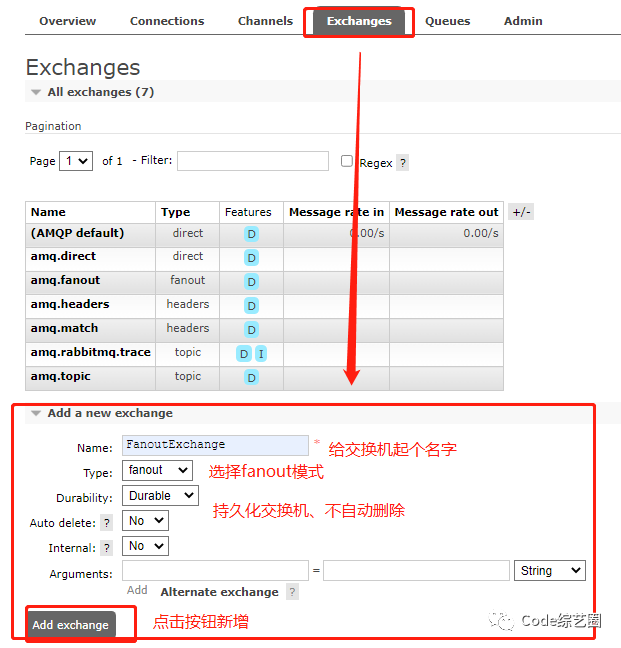The height and width of the screenshot is (648, 621).
Task: Enable the Regex checkbox
Action: click(347, 161)
